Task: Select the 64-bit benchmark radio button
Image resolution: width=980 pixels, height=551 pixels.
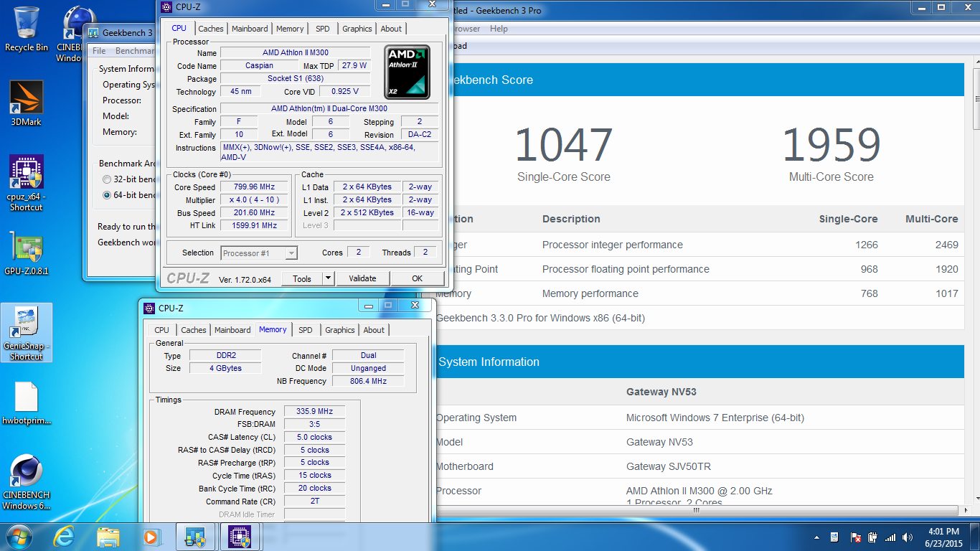Action: coord(107,195)
